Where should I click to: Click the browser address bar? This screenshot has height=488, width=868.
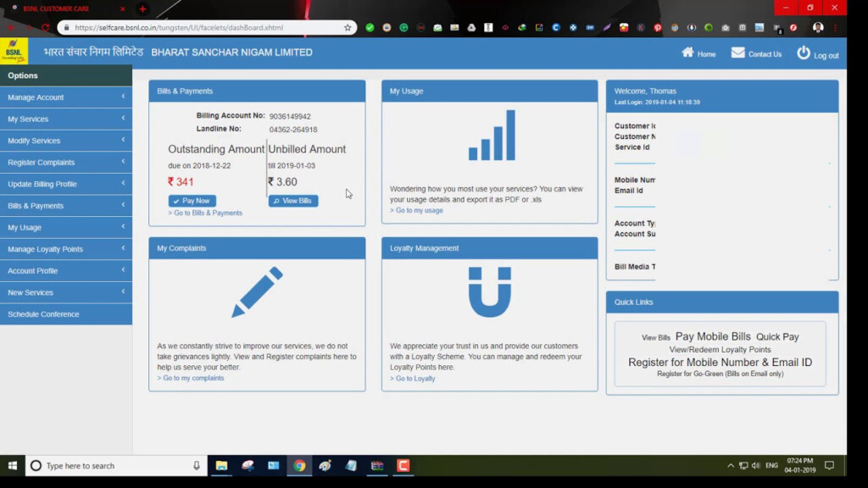tap(205, 27)
